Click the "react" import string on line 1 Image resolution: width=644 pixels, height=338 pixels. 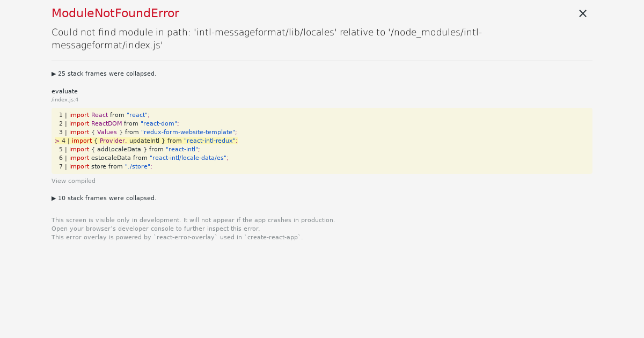click(136, 115)
